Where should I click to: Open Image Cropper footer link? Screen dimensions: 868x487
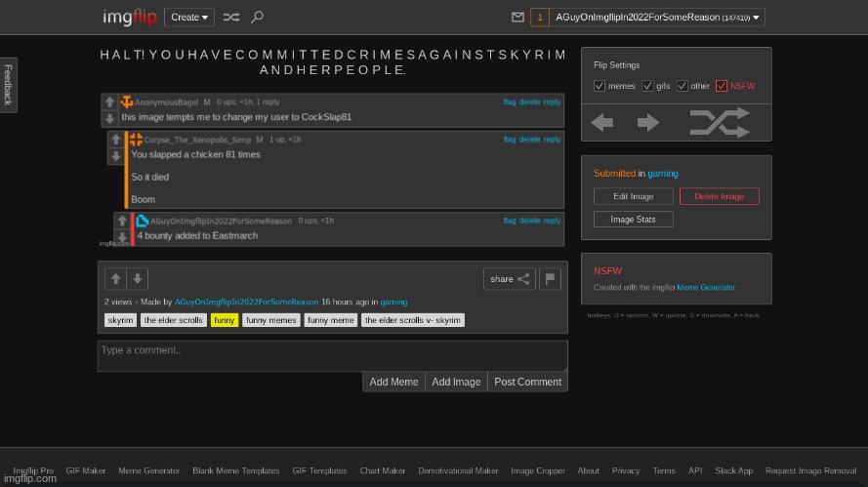click(538, 471)
